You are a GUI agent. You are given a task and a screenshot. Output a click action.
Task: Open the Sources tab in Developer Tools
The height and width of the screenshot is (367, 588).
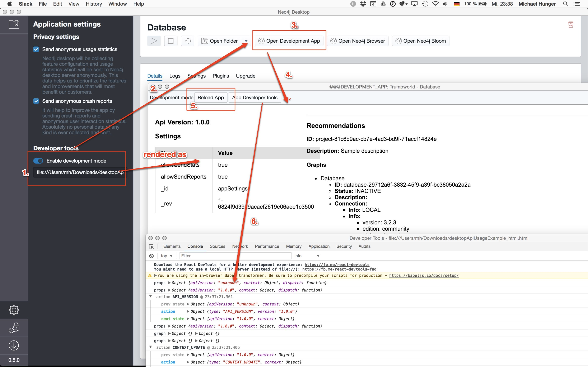217,246
